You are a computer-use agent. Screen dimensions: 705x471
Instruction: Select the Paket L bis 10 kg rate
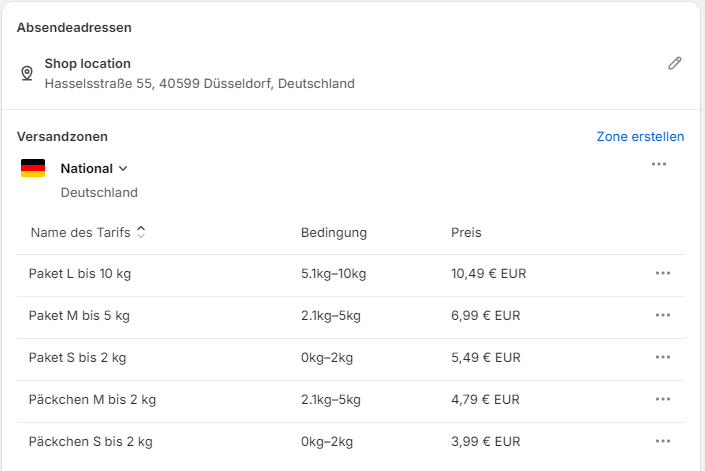click(80, 273)
